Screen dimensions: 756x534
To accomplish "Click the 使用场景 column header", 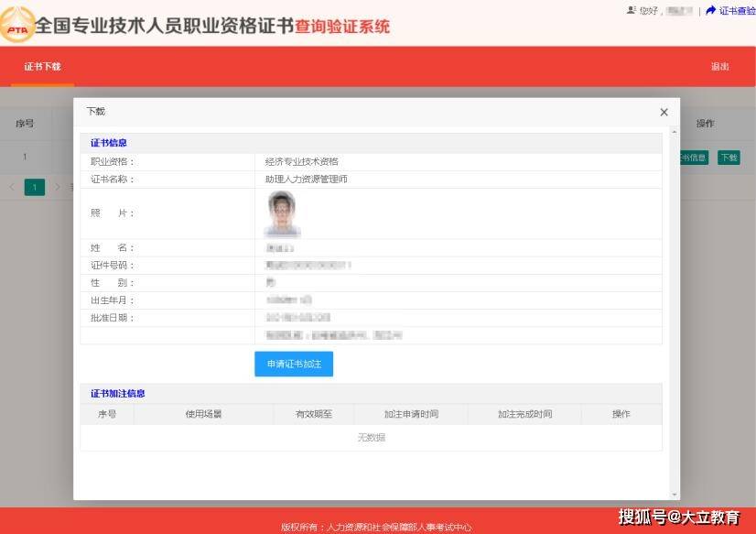I will 203,414.
